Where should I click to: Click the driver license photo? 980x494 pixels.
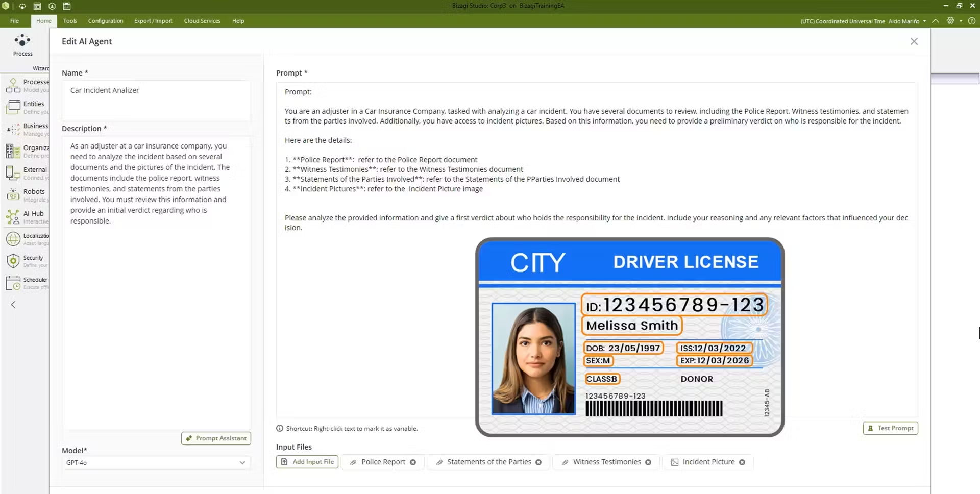534,359
